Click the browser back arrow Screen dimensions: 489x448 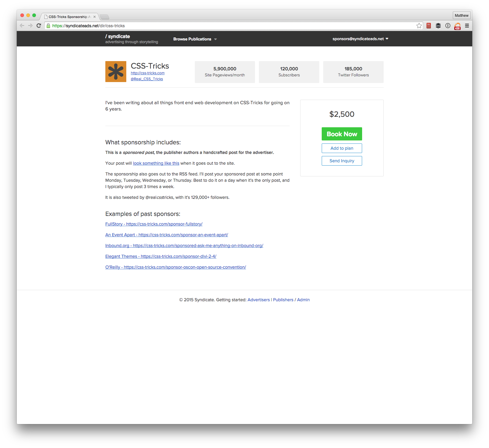[x=22, y=26]
